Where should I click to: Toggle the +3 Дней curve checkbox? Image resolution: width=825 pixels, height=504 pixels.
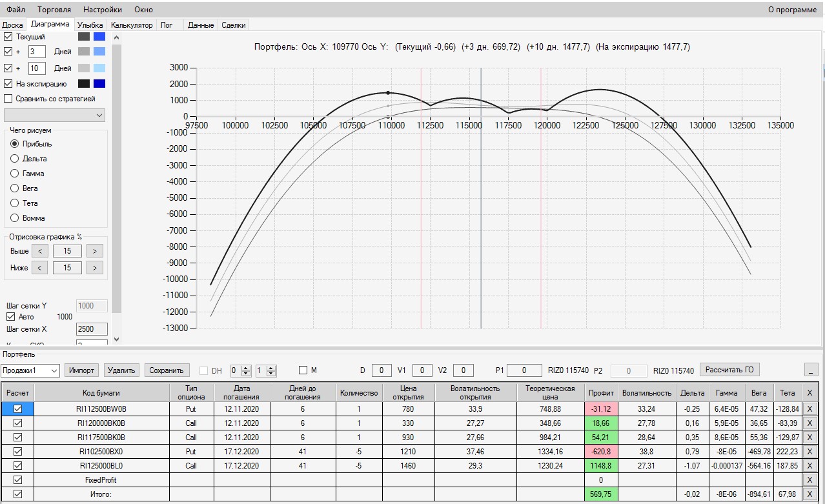[x=8, y=52]
